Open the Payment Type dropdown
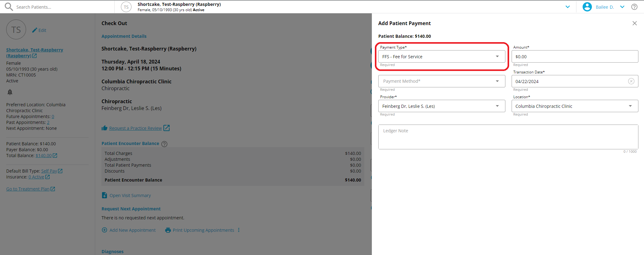Viewport: 644px width, 255px height. pos(442,56)
